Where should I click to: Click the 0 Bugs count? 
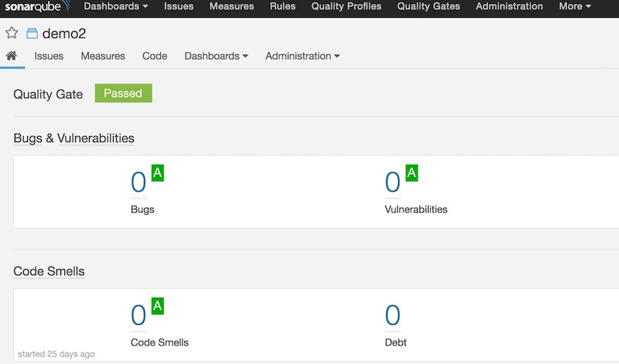tap(139, 182)
